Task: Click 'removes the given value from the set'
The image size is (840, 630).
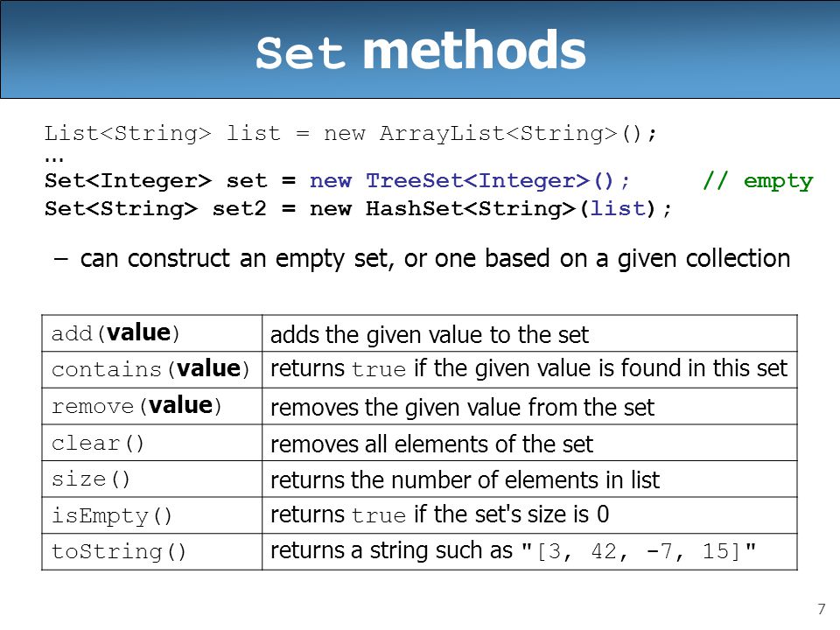Action: point(462,408)
